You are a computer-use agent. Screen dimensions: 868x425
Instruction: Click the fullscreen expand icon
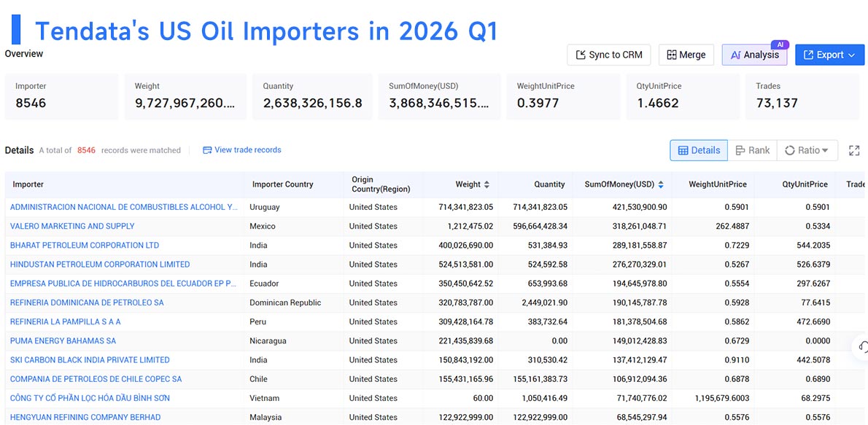(854, 150)
